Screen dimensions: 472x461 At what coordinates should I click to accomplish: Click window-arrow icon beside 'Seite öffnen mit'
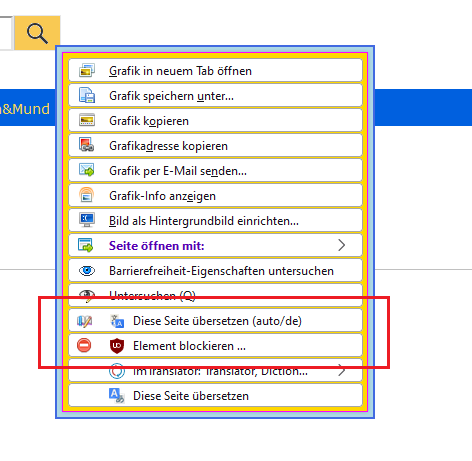tap(86, 245)
